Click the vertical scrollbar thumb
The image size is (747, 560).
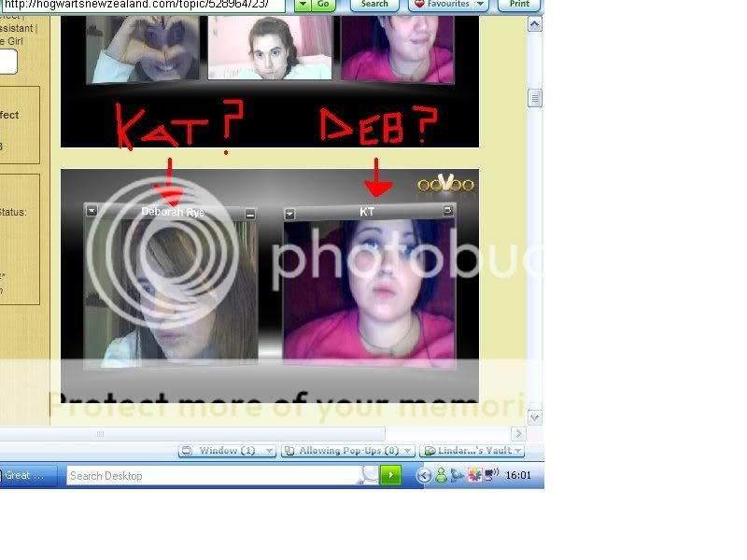point(534,98)
